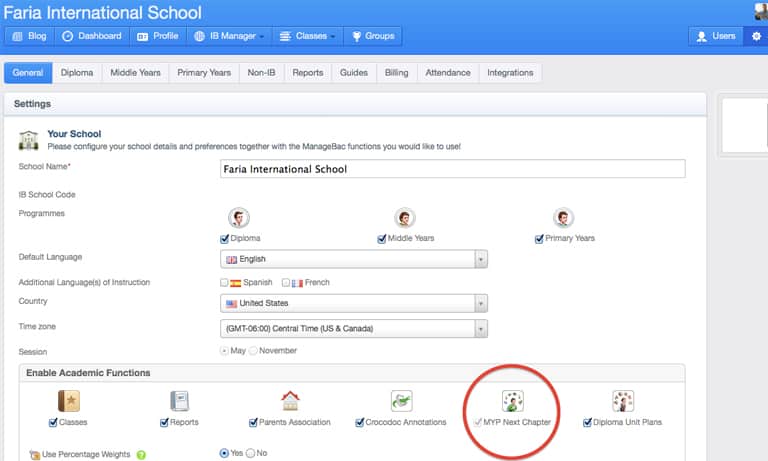The height and width of the screenshot is (461, 768).
Task: Expand the Classes menu
Action: click(x=308, y=36)
